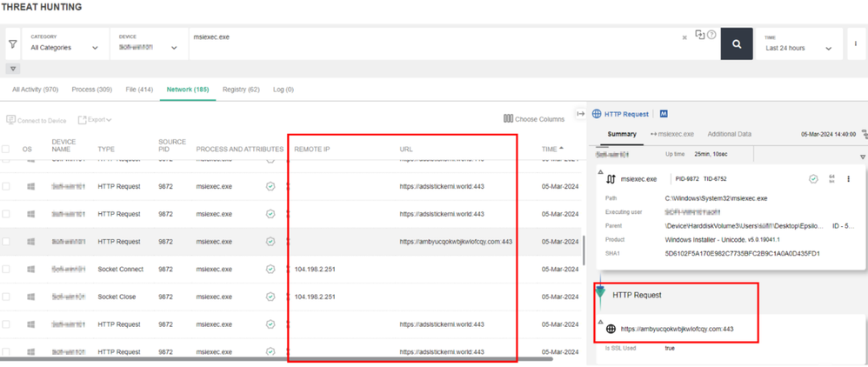The height and width of the screenshot is (367, 868).
Task: Click the shield icon in Socket Close row
Action: pos(270,297)
